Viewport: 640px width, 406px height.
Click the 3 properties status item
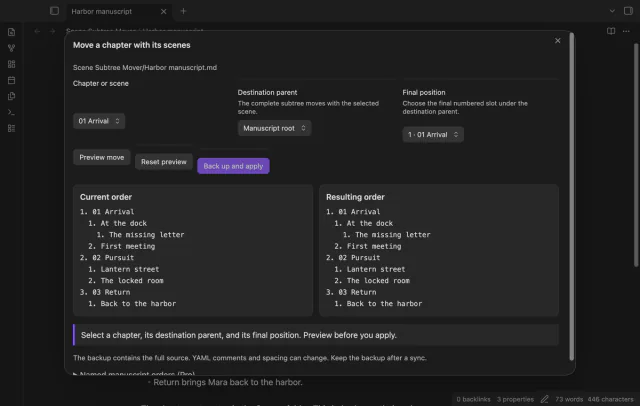coord(515,399)
